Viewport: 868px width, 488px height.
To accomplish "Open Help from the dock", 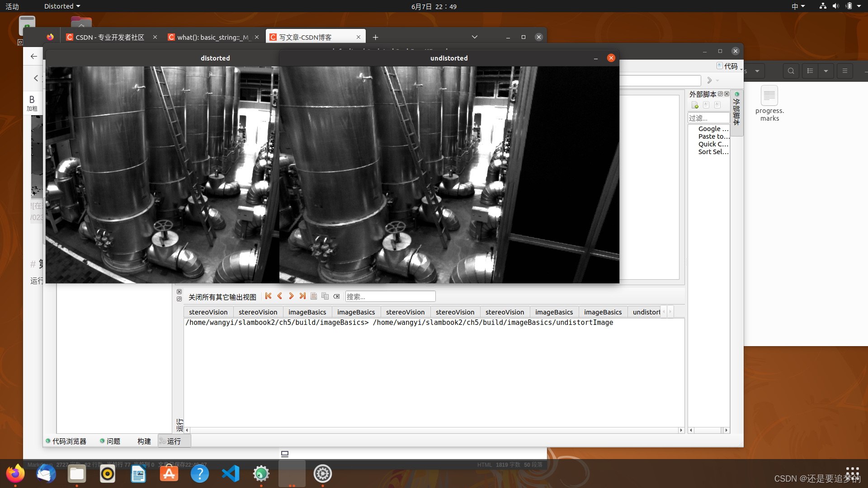I will click(x=200, y=474).
